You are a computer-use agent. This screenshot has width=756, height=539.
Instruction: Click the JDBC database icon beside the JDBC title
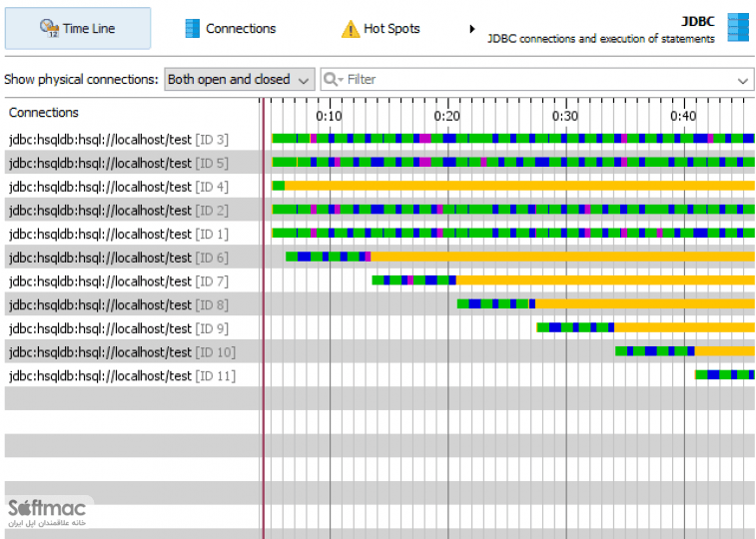(x=738, y=28)
